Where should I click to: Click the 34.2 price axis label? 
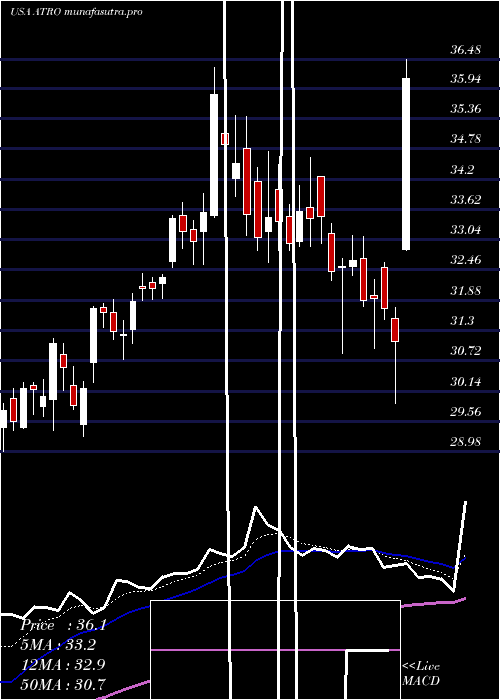[462, 170]
